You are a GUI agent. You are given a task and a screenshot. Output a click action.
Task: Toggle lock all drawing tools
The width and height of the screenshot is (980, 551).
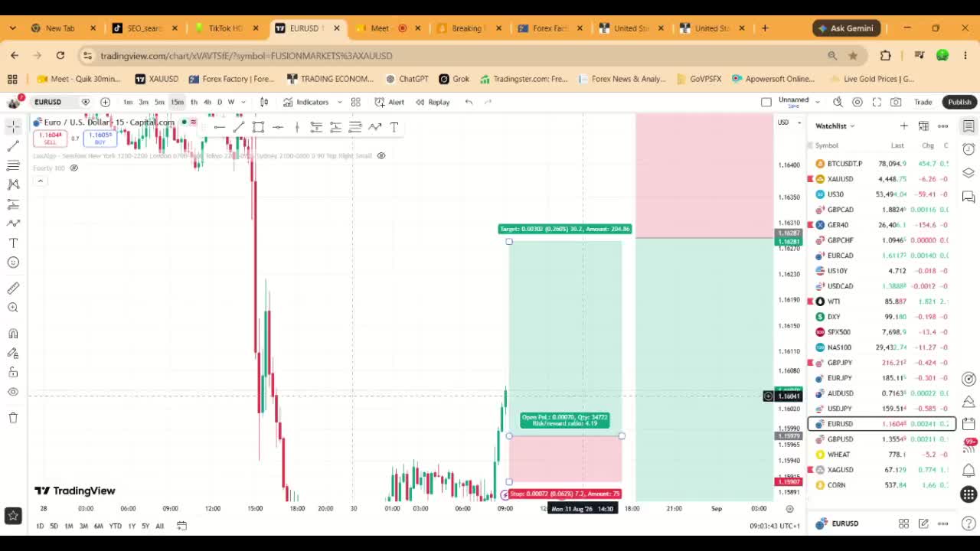pyautogui.click(x=13, y=373)
